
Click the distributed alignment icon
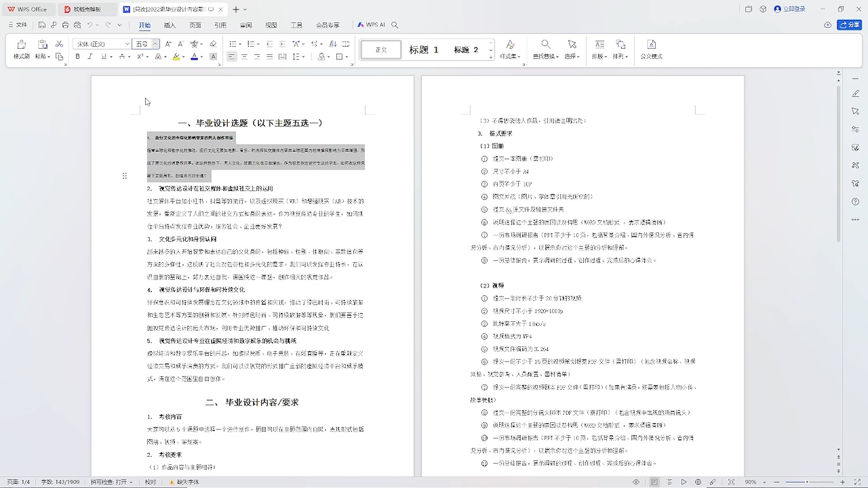[283, 56]
